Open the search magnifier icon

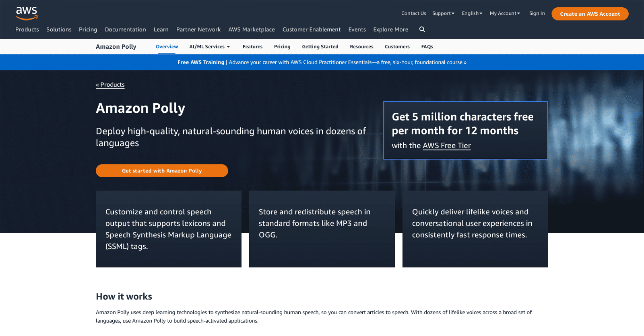pyautogui.click(x=422, y=29)
